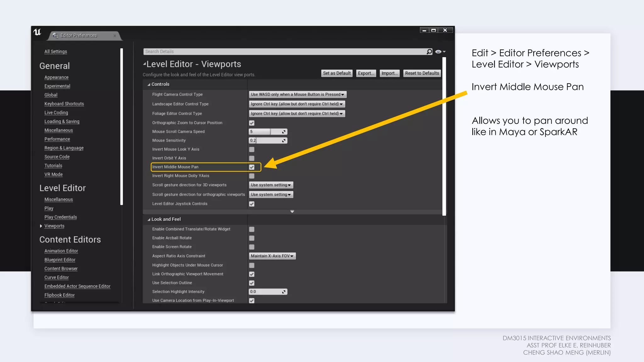The image size is (644, 362).
Task: Click the Search Details input field
Action: (x=285, y=52)
